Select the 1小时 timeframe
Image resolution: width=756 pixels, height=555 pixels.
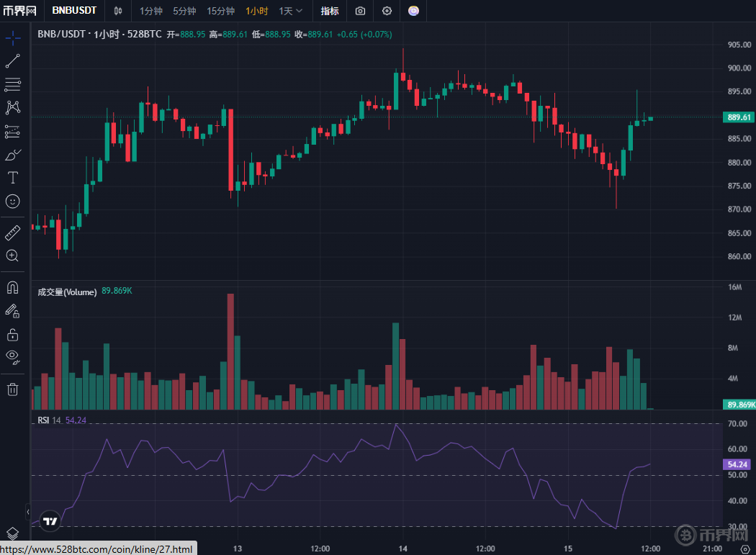pos(256,11)
